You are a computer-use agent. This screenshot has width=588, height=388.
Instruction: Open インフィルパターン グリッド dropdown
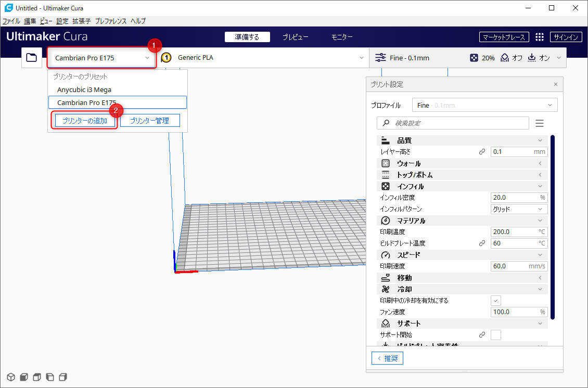pyautogui.click(x=519, y=209)
